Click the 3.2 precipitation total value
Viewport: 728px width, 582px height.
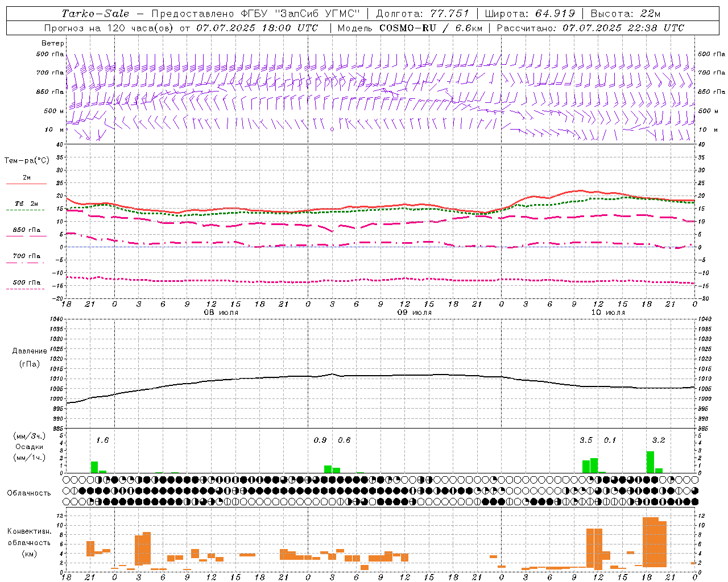659,440
